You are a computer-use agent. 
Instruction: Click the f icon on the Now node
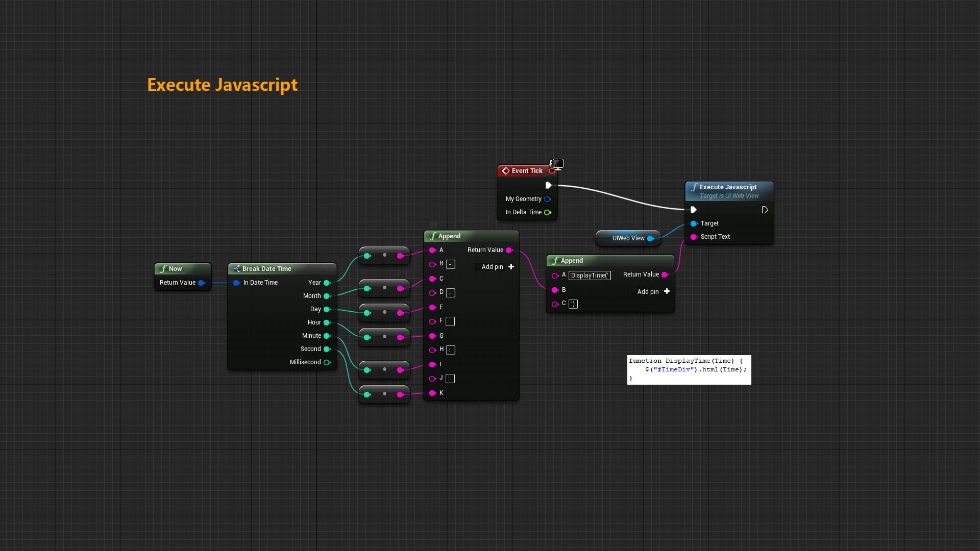point(163,268)
